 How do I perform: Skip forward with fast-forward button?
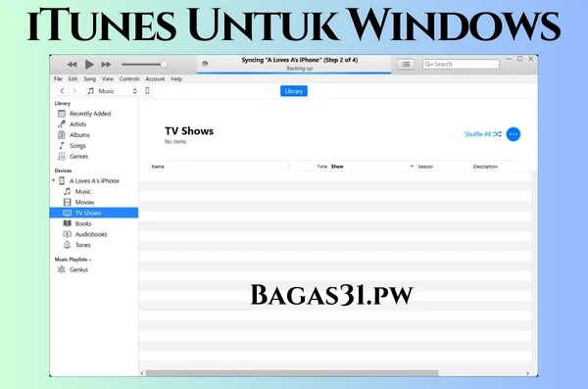tap(106, 65)
